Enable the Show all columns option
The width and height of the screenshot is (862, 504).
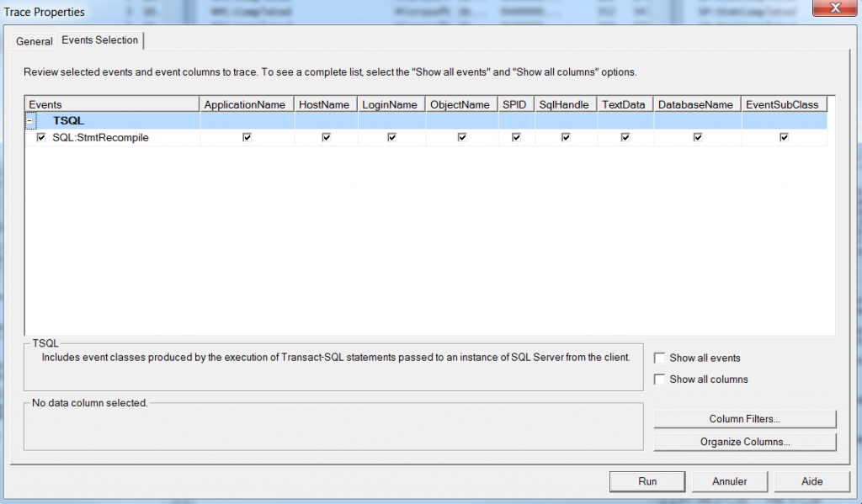point(660,379)
